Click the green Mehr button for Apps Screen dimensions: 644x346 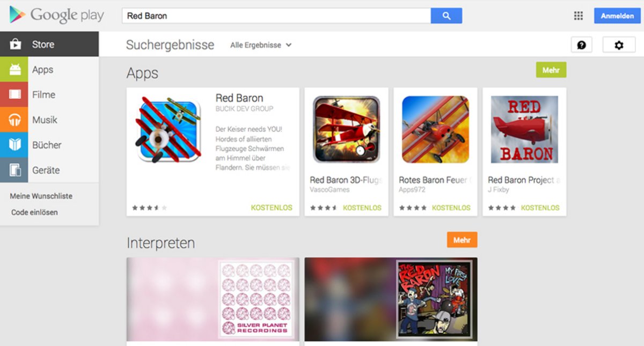point(551,70)
